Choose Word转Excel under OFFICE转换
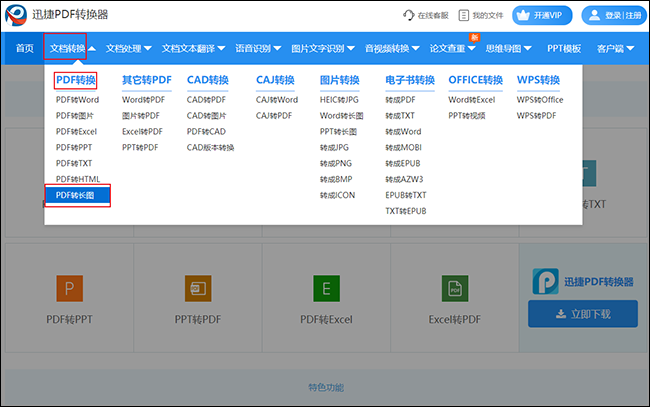 (472, 100)
